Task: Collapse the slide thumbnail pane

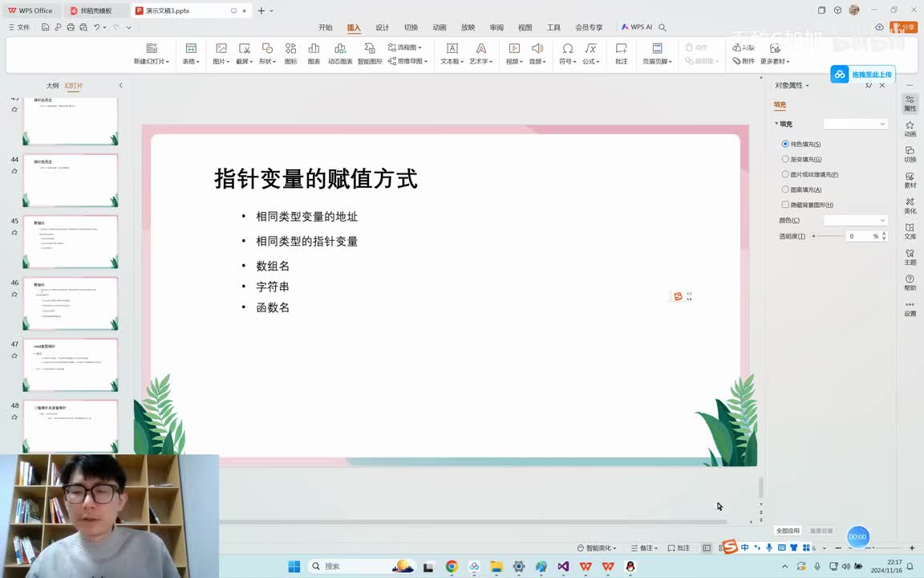Action: (x=120, y=86)
